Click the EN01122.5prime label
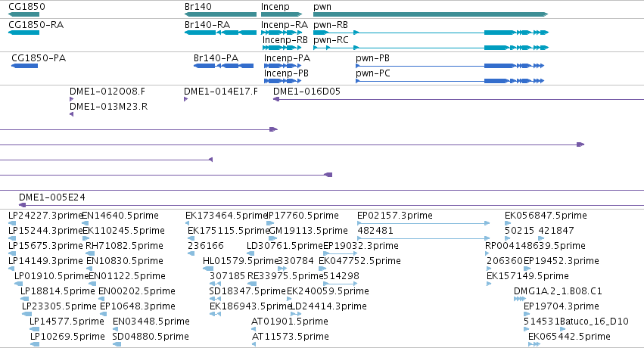This screenshot has height=348, width=644. coord(127,276)
